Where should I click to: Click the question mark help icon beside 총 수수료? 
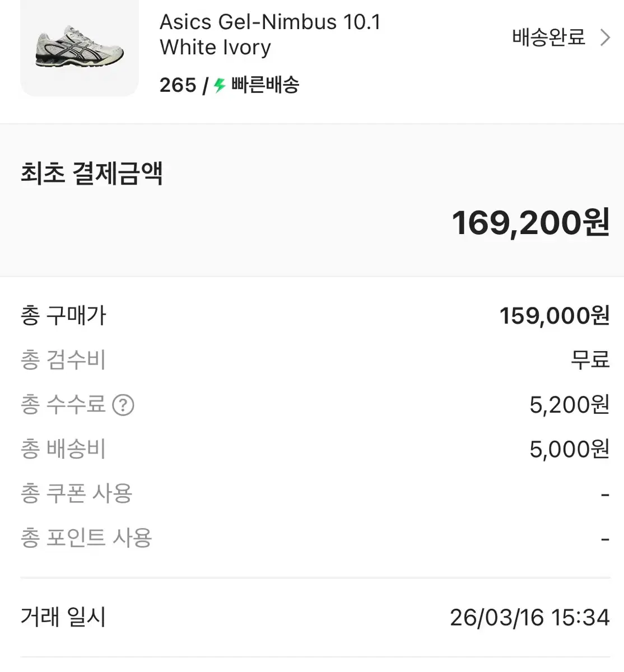[123, 405]
